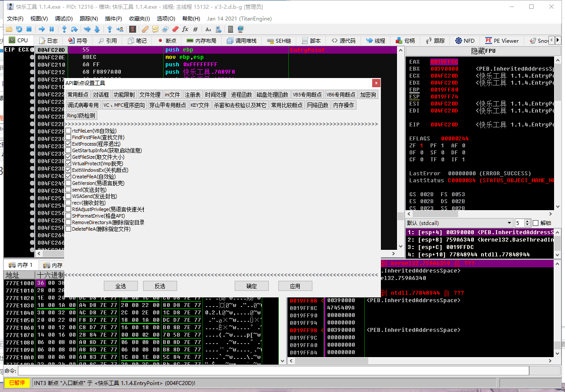Disable GetFileSize (取文件大小) checkbox
Image resolution: width=565 pixels, height=392 pixels.
[x=68, y=157]
